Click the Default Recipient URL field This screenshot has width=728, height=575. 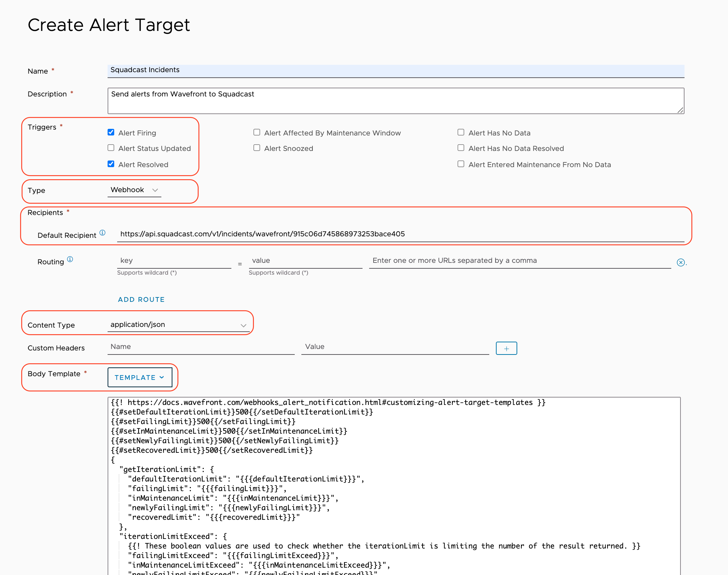[x=400, y=234]
